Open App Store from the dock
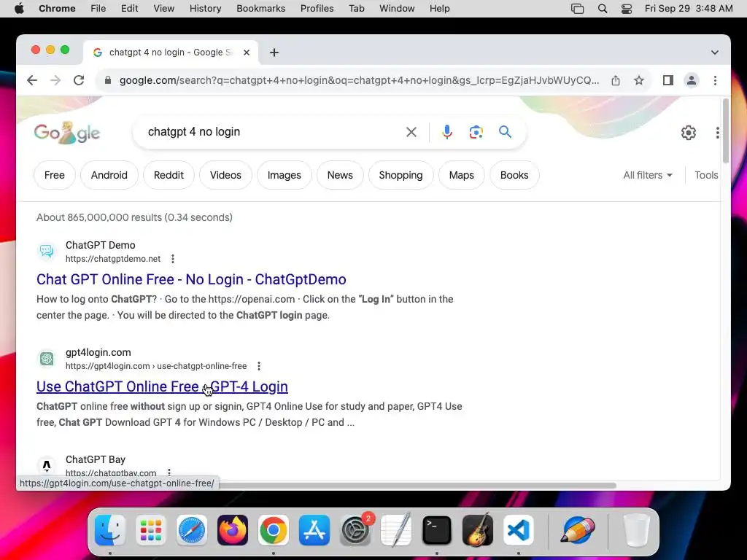 pos(314,530)
